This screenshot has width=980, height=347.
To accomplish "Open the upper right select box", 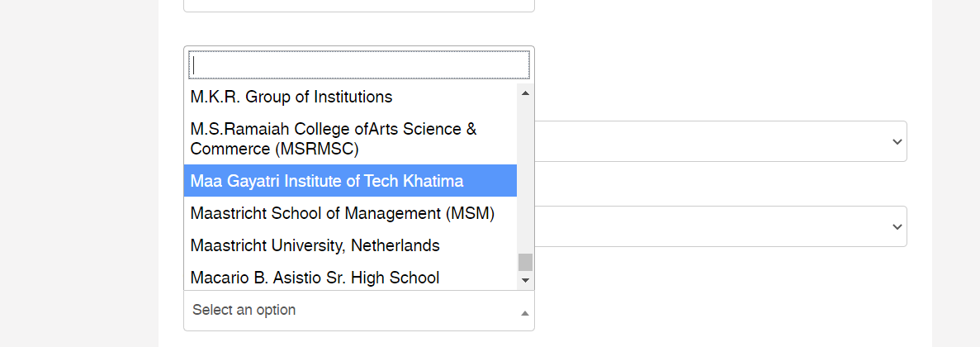I will coord(720,142).
